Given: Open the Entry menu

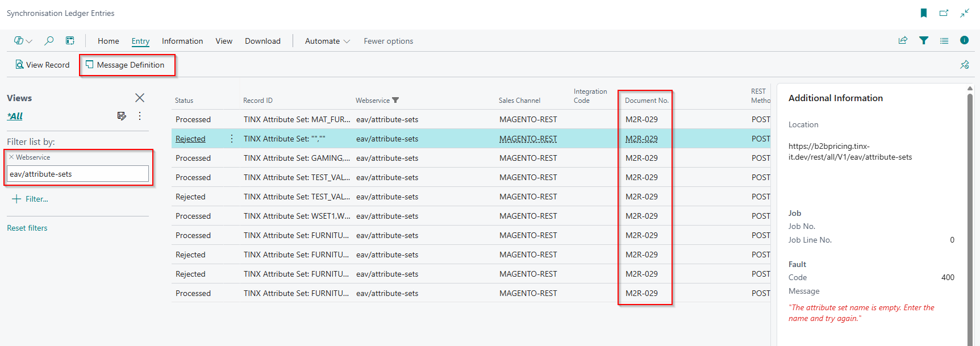Looking at the screenshot, I should pos(140,41).
